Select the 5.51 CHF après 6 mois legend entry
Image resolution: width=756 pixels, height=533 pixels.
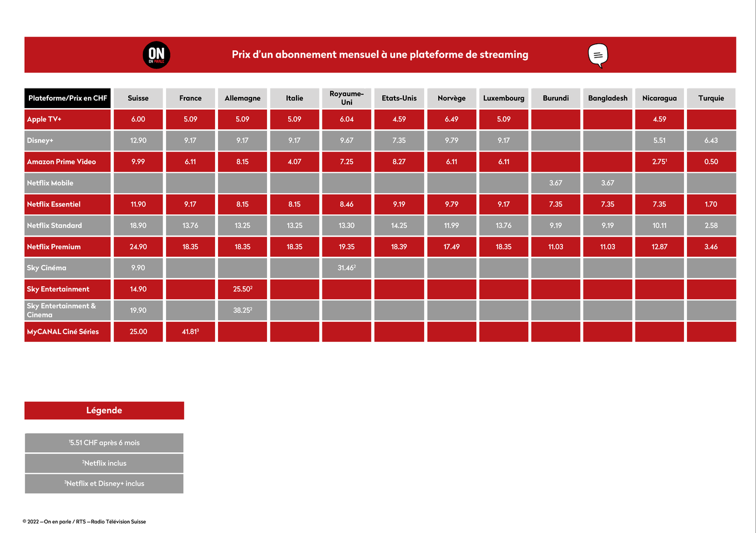click(x=104, y=442)
